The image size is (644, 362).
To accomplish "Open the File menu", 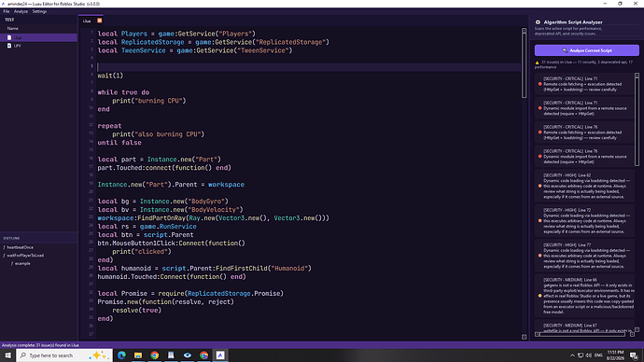I will point(7,11).
